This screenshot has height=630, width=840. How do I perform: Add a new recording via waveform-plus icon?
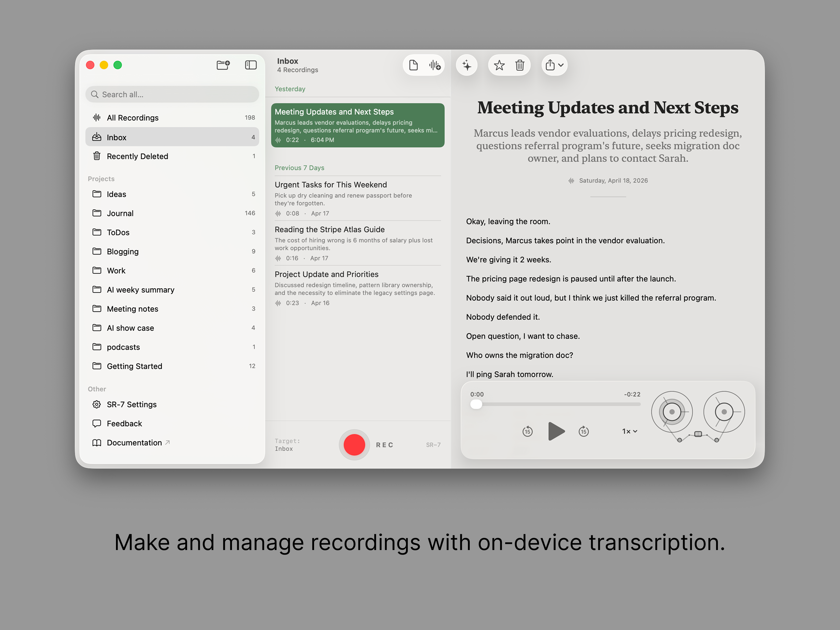[x=434, y=65]
